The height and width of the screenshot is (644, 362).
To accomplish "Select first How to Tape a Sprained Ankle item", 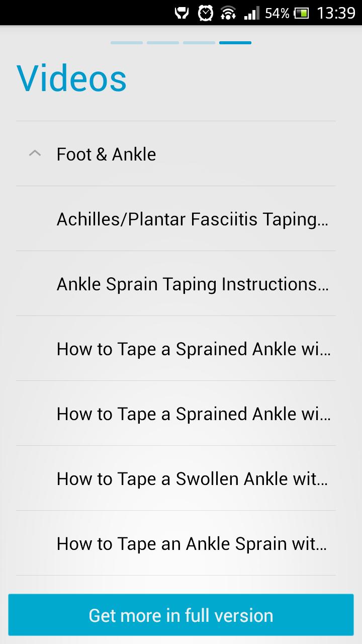I will point(194,349).
